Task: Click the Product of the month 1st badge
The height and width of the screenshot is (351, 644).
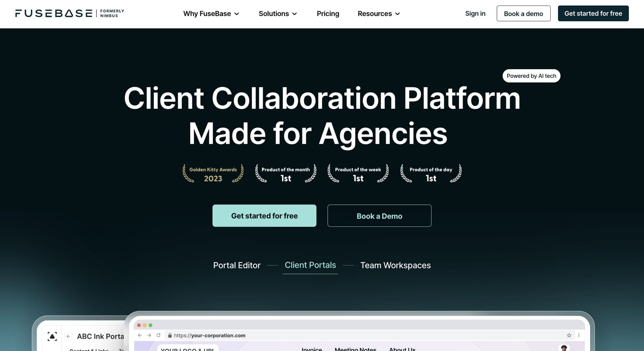Action: pos(286,173)
